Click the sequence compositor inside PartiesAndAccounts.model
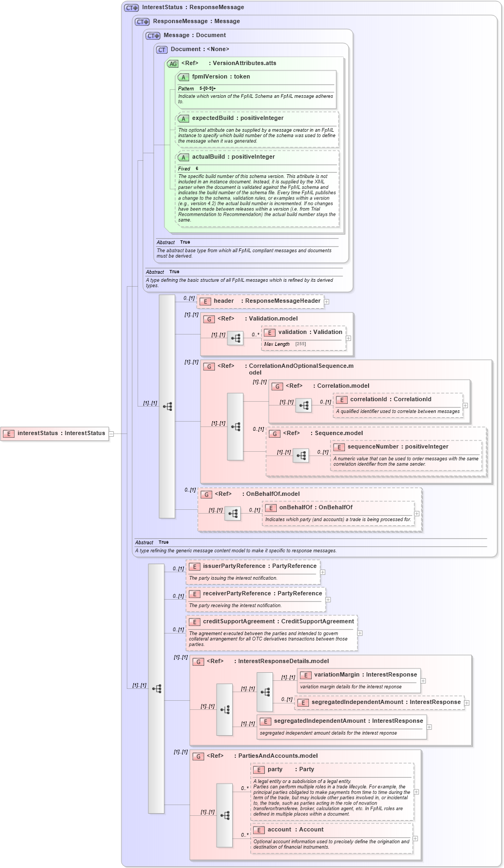The width and height of the screenshot is (504, 868). click(225, 815)
